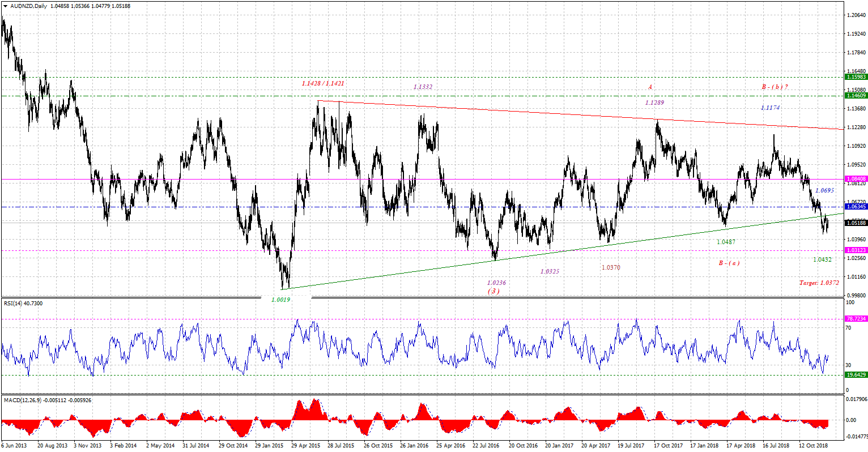Click the 17 Jan 2018 date label
Screen dimensions: 868x452
click(705, 446)
